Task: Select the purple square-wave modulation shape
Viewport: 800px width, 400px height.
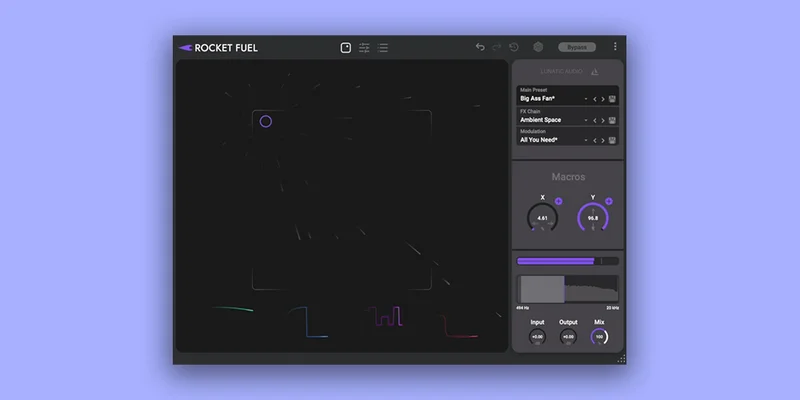Action: click(x=384, y=316)
